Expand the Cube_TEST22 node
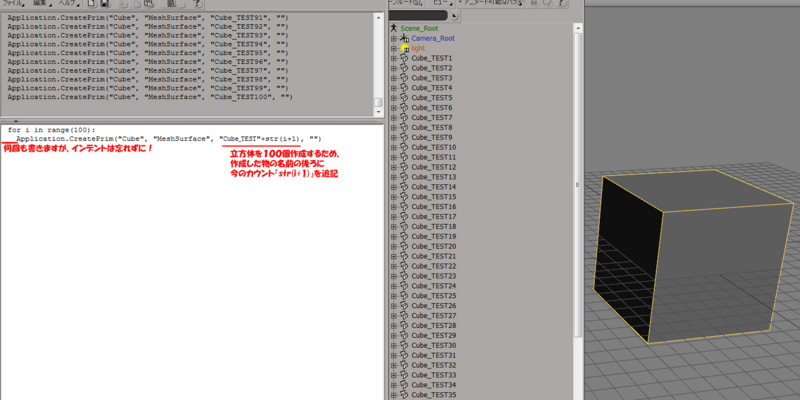This screenshot has height=400, width=800. coord(393,266)
